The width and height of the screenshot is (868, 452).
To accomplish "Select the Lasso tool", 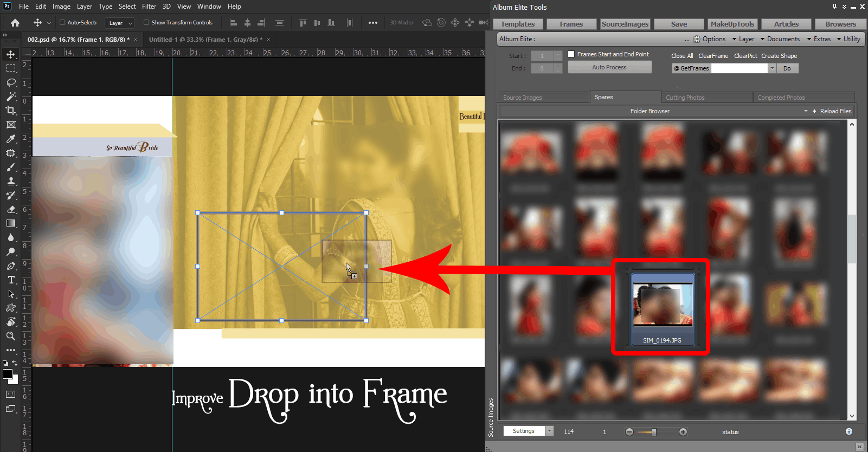I will point(11,82).
